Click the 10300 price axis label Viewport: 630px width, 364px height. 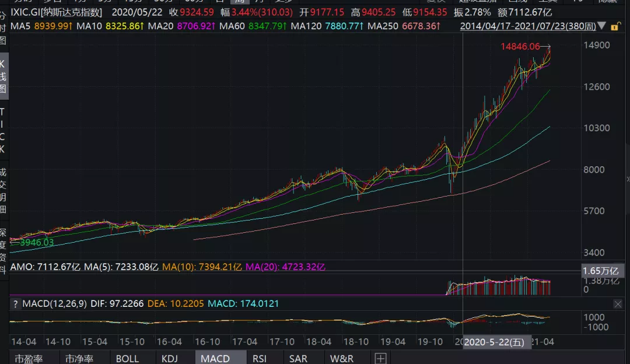(596, 128)
